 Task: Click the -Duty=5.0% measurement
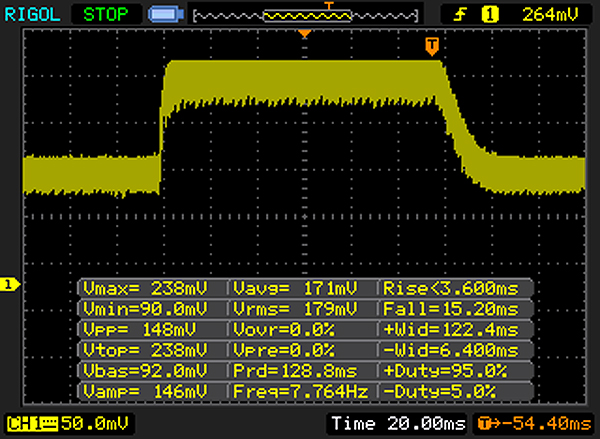[440, 392]
